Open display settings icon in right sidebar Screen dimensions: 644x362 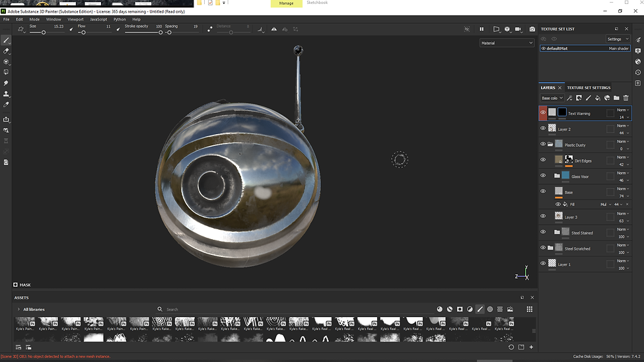click(638, 51)
